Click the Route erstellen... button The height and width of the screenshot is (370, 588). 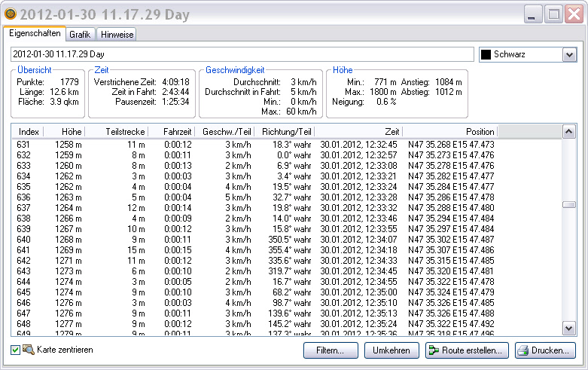point(466,350)
